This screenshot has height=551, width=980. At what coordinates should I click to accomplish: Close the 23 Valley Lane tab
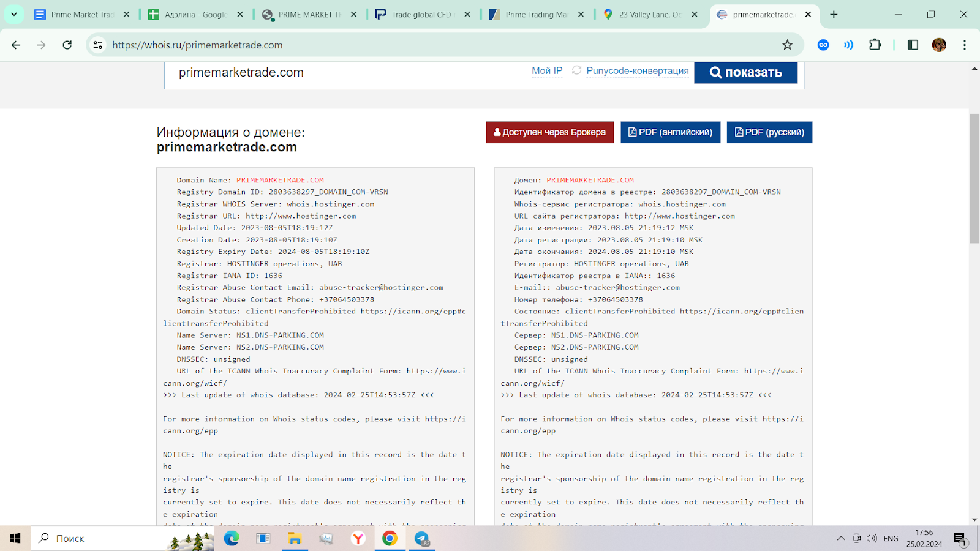tap(695, 14)
